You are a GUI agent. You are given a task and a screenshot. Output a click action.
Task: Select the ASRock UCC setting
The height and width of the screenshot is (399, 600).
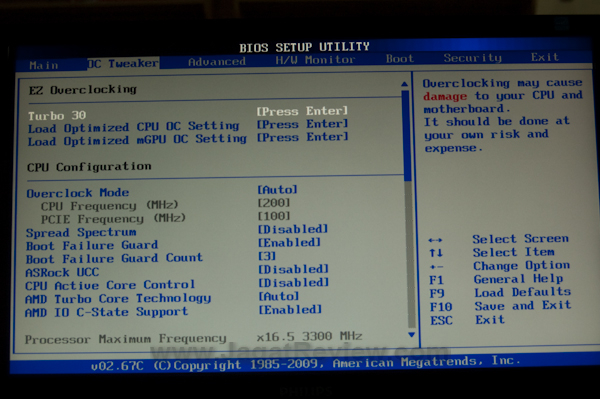[62, 272]
